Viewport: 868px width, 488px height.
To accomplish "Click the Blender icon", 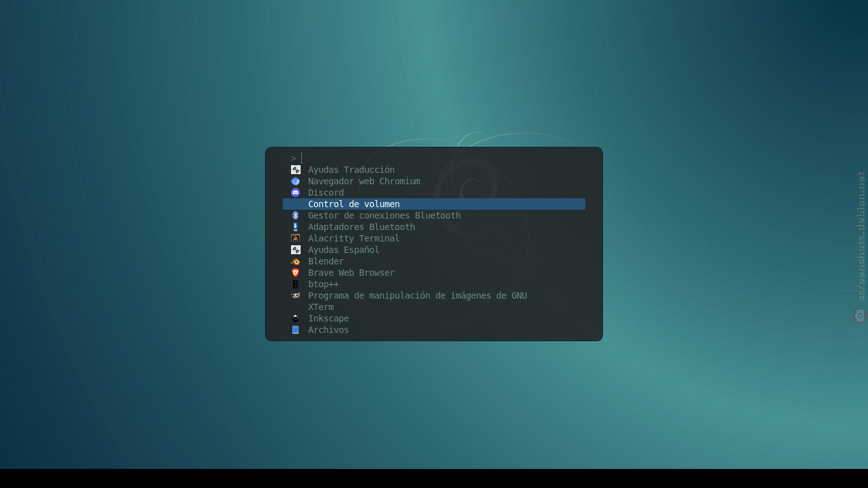I will (x=295, y=261).
